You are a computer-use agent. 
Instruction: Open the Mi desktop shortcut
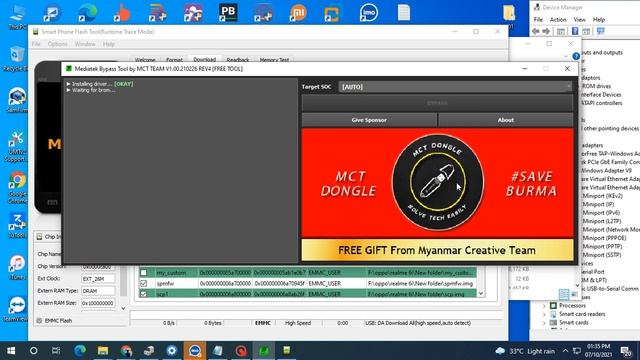pos(298,13)
